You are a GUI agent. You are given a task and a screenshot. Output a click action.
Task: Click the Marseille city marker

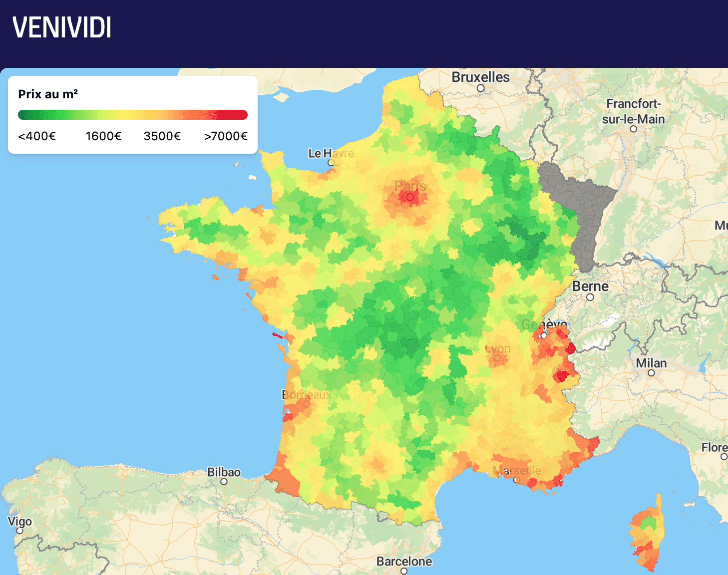pos(517,480)
